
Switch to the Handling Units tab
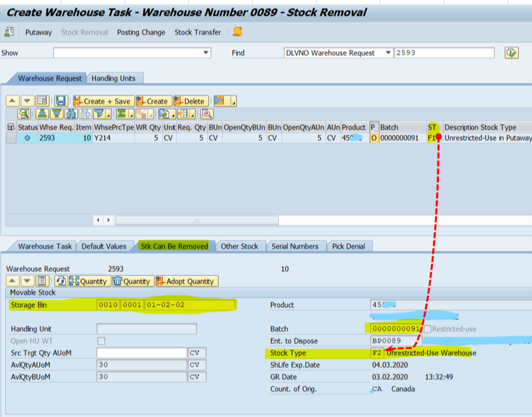tap(113, 78)
